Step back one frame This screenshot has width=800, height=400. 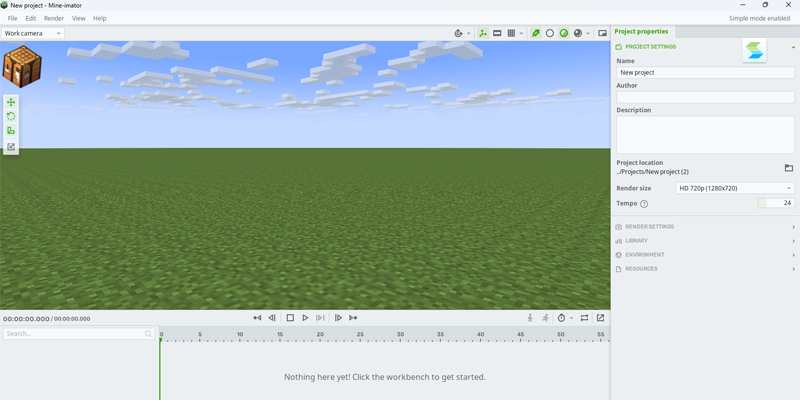coord(272,318)
